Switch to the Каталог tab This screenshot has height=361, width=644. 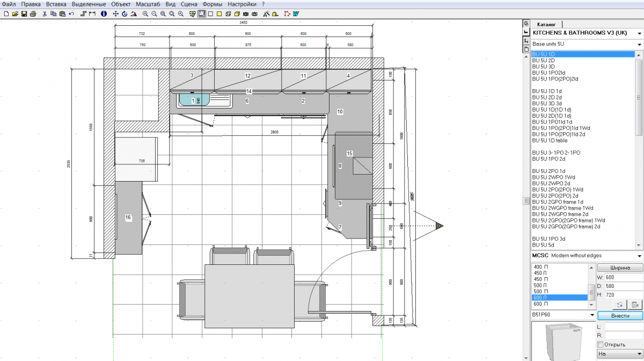(x=547, y=24)
